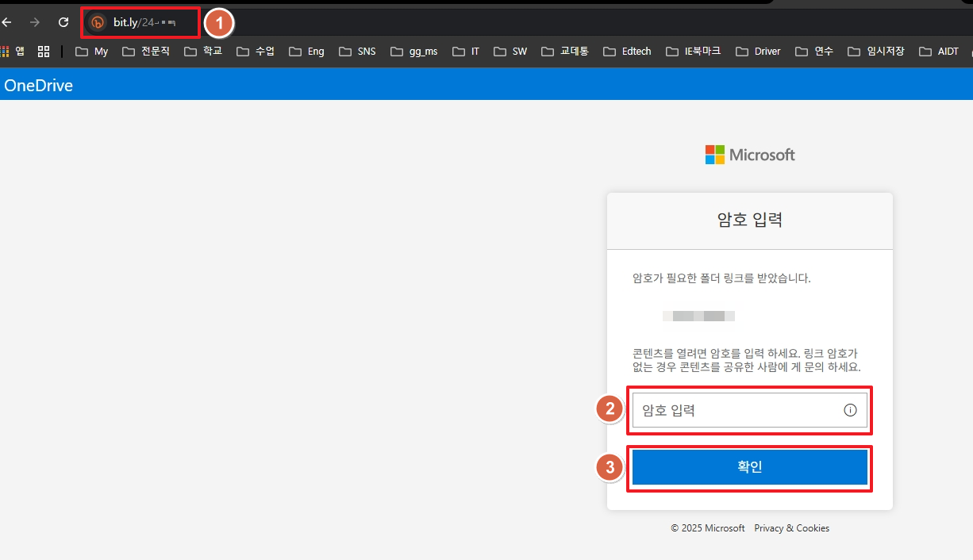
Task: Focus the bit.ly address bar URL
Action: (x=144, y=22)
